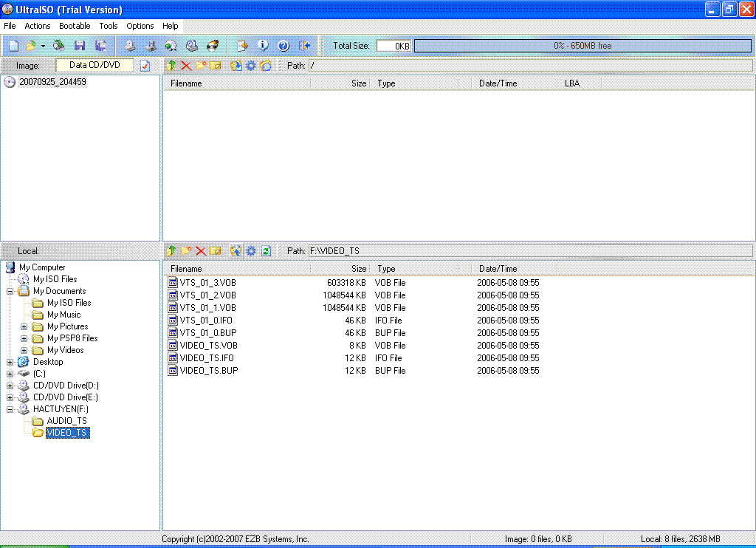Click the Set Boot File icon in image pane

coord(266,65)
